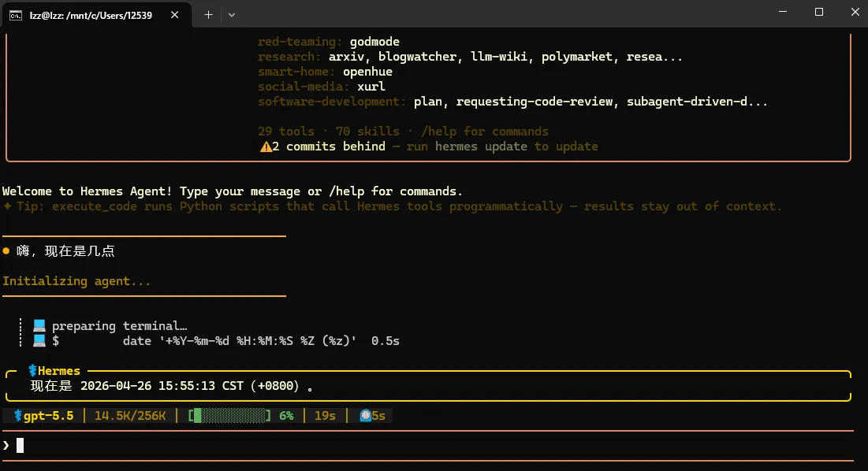Click the 'subagent-driven-d...' skill text
Viewport: 868px width, 471px height.
click(x=697, y=102)
